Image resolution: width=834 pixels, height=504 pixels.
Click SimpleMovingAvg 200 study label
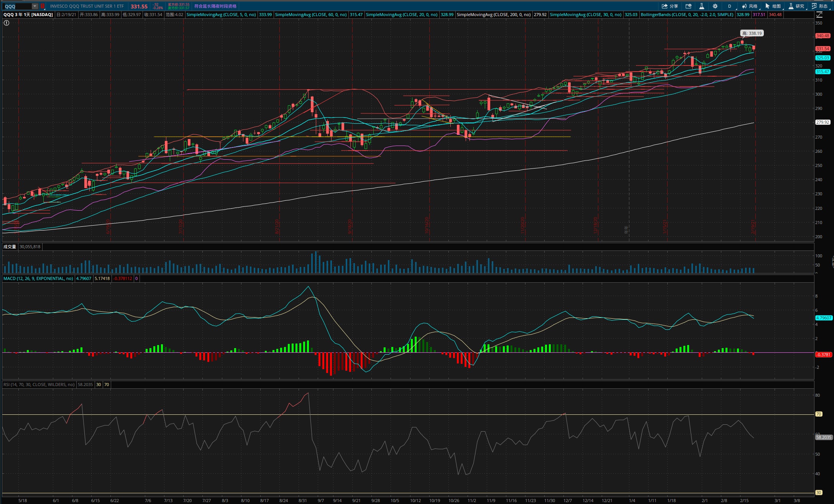(x=494, y=15)
